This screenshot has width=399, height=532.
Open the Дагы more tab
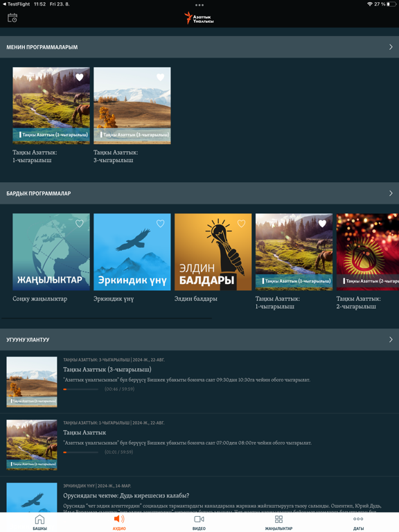(x=358, y=522)
